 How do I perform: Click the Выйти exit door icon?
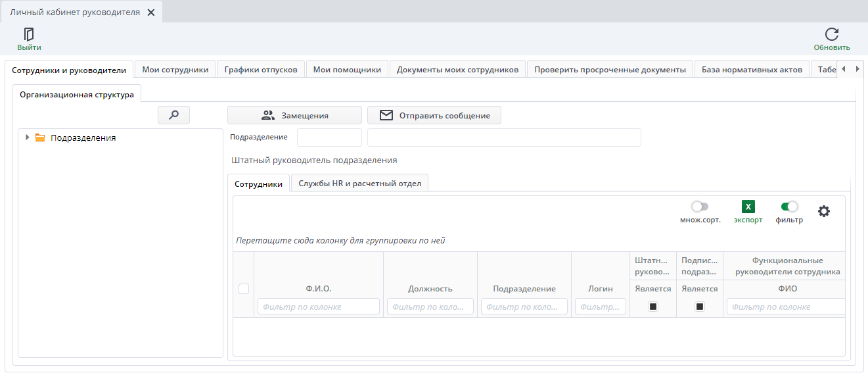(29, 34)
